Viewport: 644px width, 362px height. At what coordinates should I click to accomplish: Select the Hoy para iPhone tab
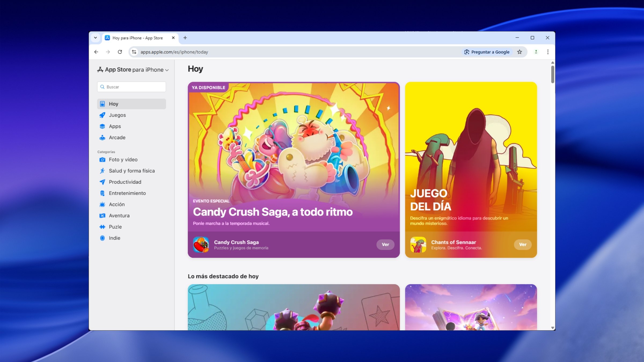click(x=137, y=38)
